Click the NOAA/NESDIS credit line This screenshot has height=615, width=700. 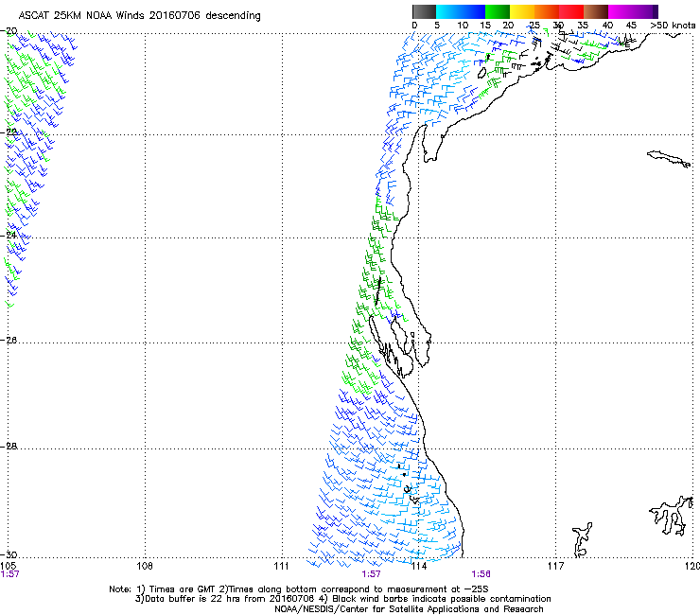(409, 609)
